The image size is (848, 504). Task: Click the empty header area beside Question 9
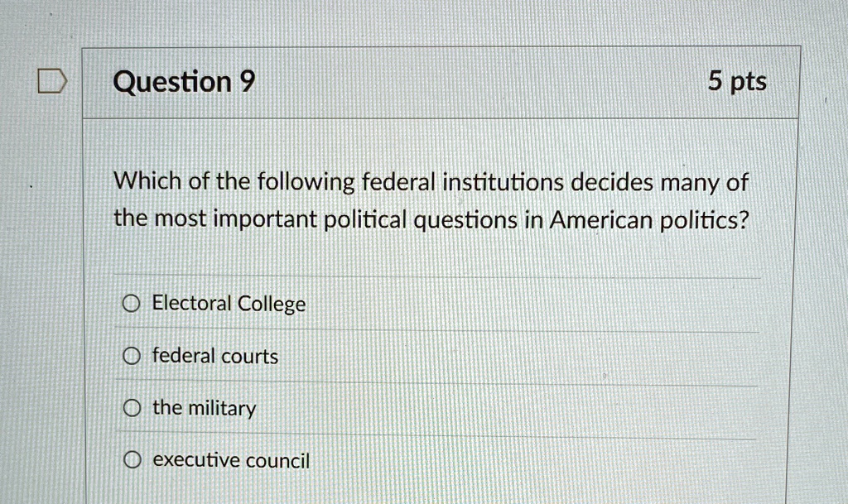pos(481,82)
